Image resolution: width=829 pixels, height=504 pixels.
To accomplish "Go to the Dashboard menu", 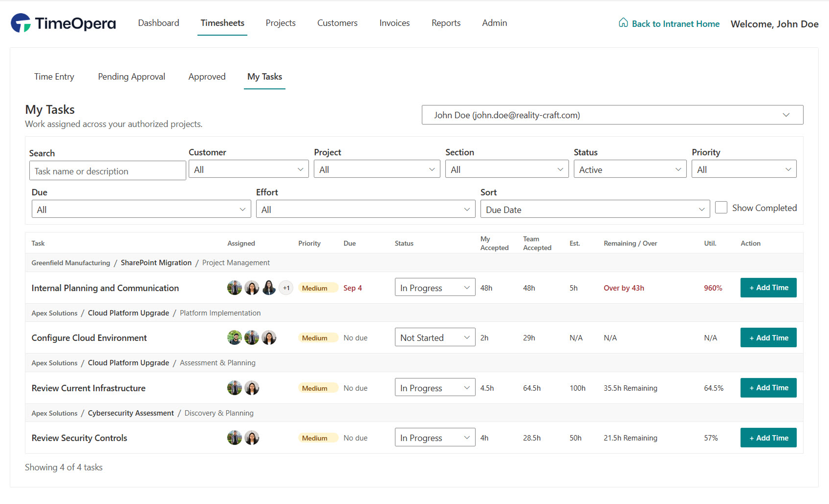I will point(158,23).
